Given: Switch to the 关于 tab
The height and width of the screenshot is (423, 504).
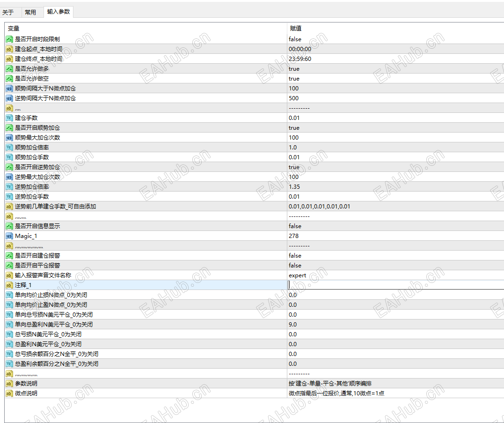Looking at the screenshot, I should 8,12.
